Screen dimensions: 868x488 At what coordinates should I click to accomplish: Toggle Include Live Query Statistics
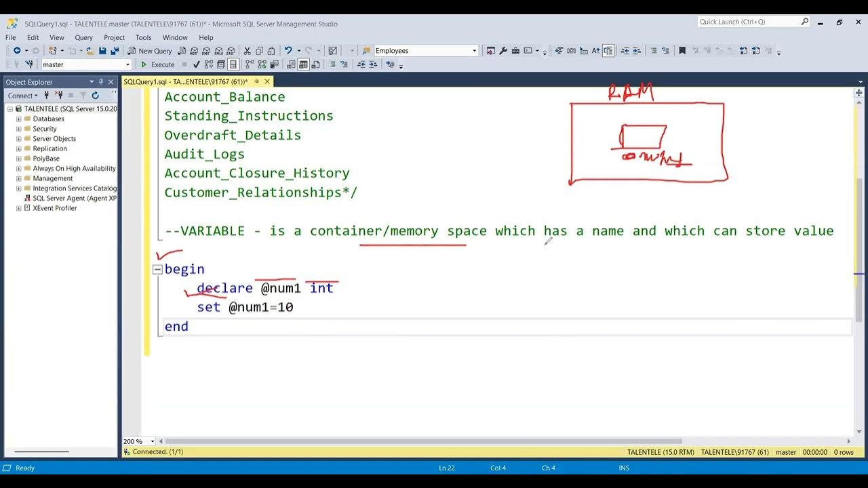click(x=261, y=64)
